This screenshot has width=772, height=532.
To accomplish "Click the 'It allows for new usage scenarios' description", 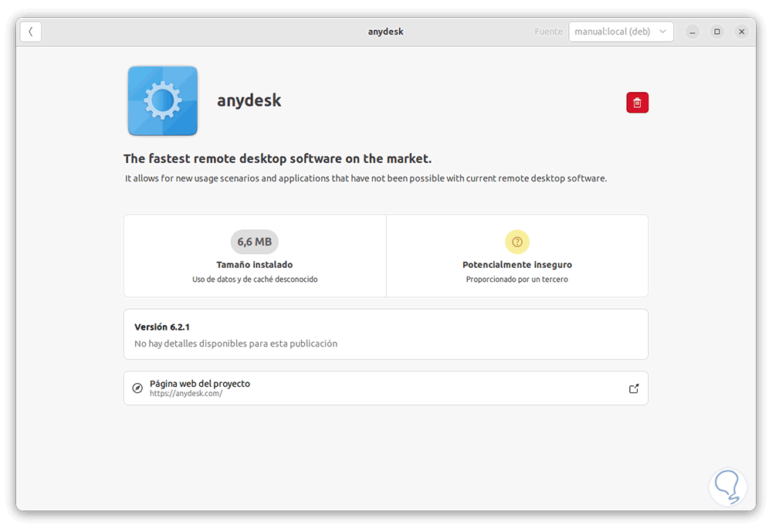I will pos(366,178).
